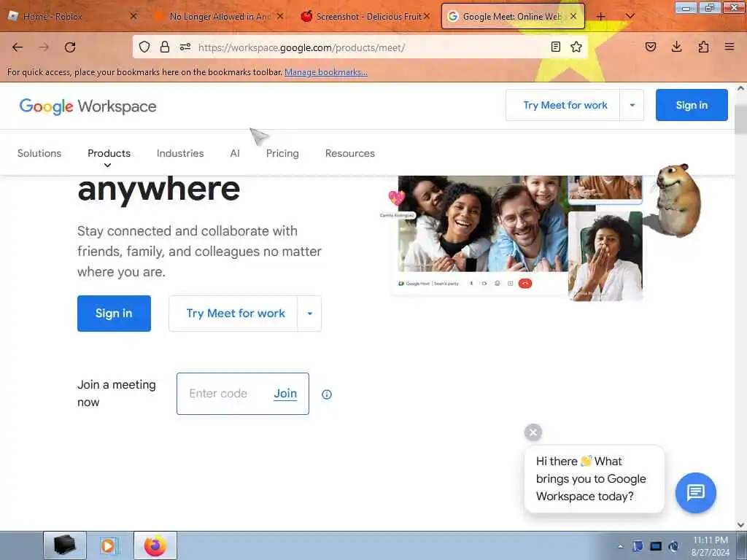Close the Home - Roblox tab

click(x=133, y=16)
